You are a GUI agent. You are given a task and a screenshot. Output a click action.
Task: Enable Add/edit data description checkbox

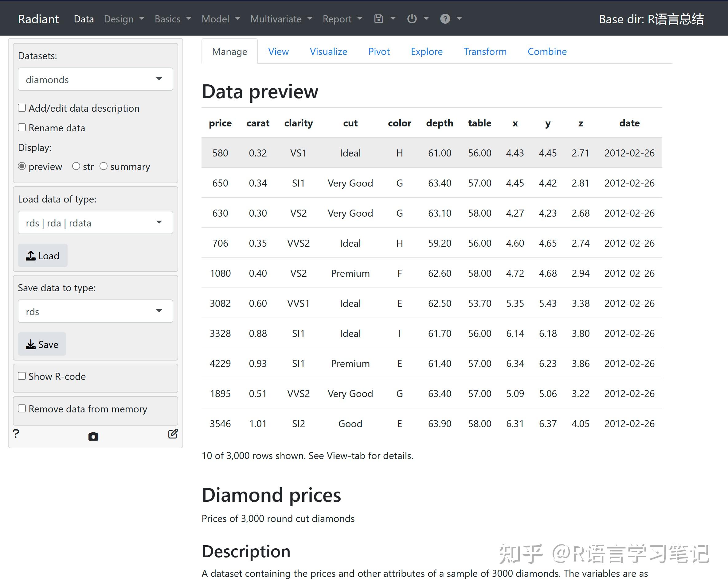pos(22,108)
